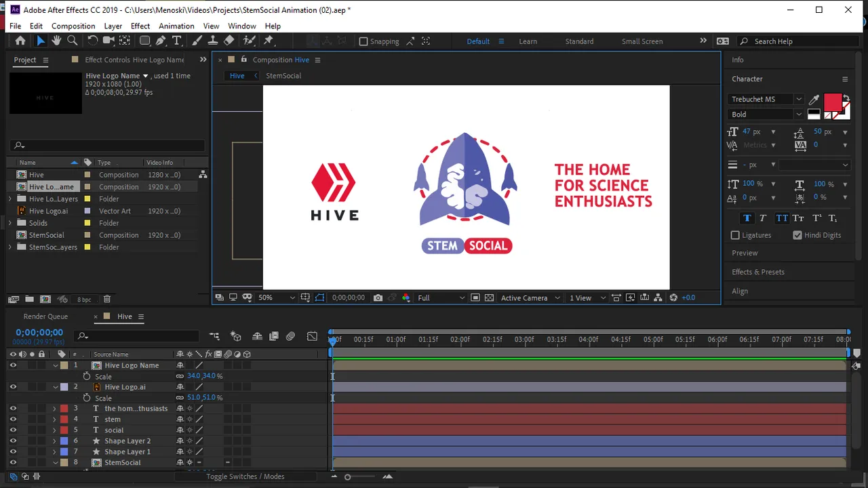Click the snapshot camera icon in viewer
Image resolution: width=868 pixels, height=488 pixels.
click(x=378, y=298)
